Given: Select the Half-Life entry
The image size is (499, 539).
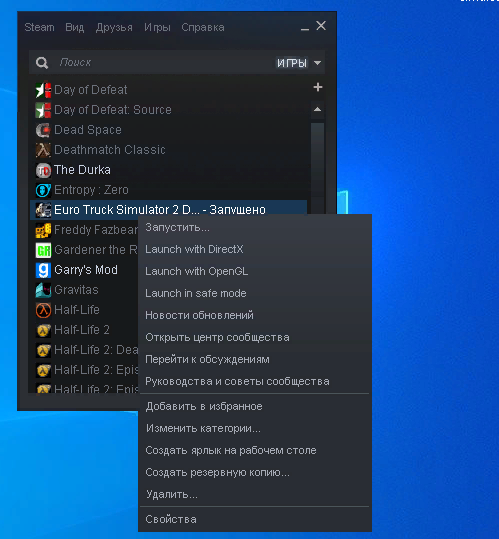Looking at the screenshot, I should click(84, 310).
